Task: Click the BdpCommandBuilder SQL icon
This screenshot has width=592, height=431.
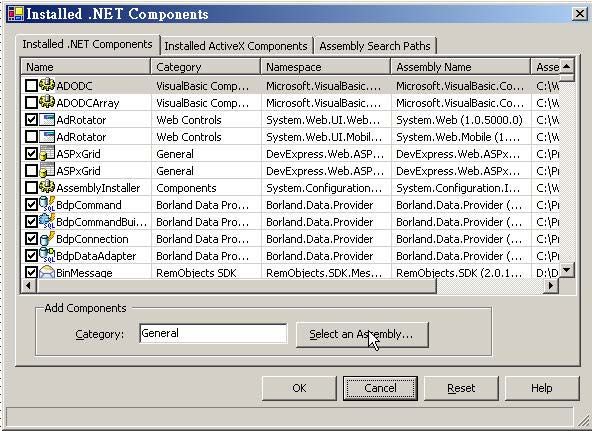Action: pos(47,221)
